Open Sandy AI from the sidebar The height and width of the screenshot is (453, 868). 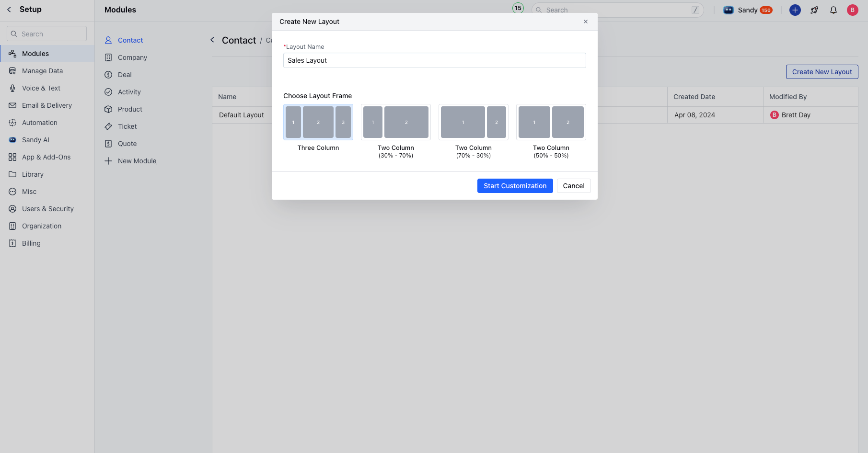pos(12,139)
